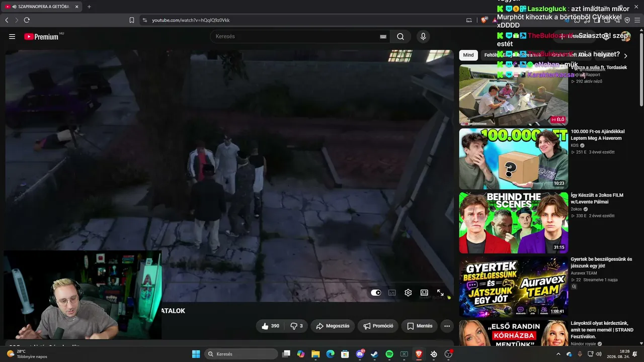Click the youtube.com address bar URL

point(191,20)
